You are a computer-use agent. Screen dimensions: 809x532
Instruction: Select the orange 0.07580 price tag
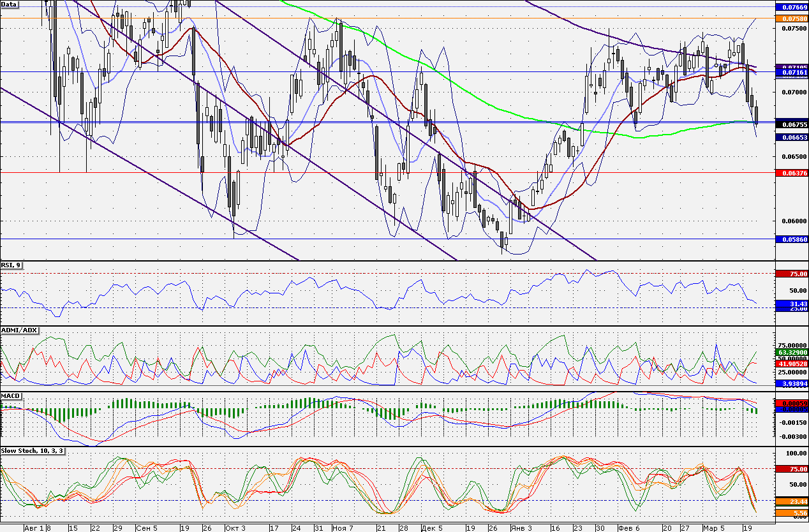(x=791, y=18)
